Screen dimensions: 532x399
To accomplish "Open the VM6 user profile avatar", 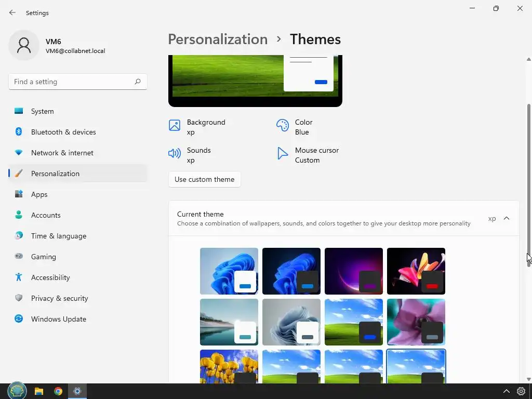I will pyautogui.click(x=24, y=45).
